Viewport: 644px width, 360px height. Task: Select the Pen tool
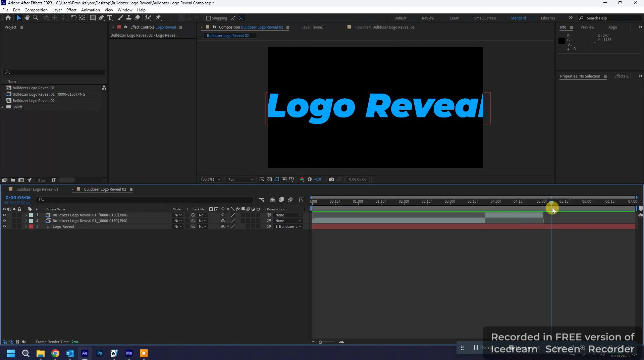click(x=101, y=18)
